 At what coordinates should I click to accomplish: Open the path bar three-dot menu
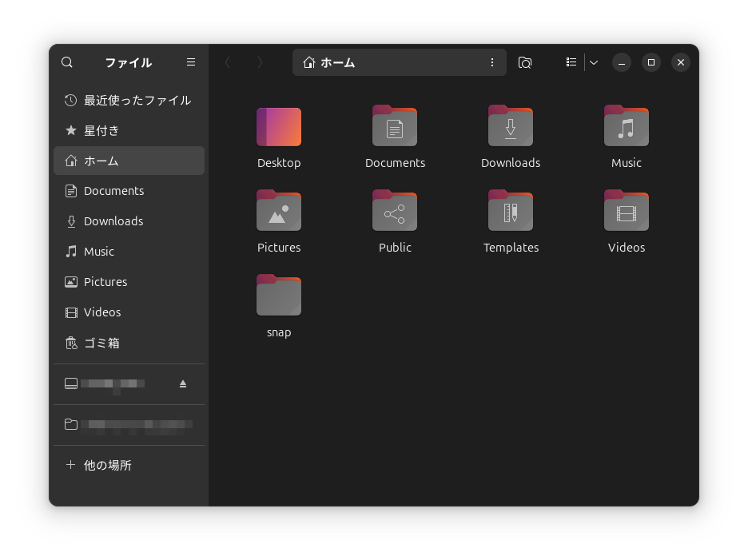491,62
